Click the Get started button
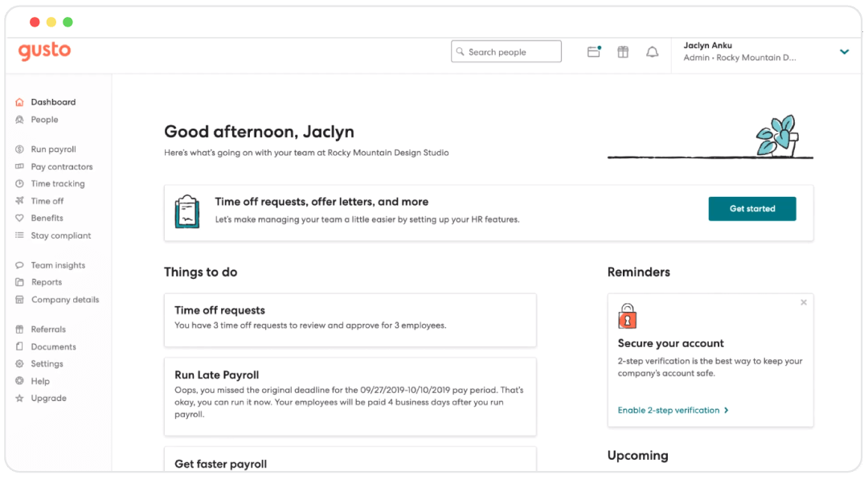The height and width of the screenshot is (479, 868). 751,208
